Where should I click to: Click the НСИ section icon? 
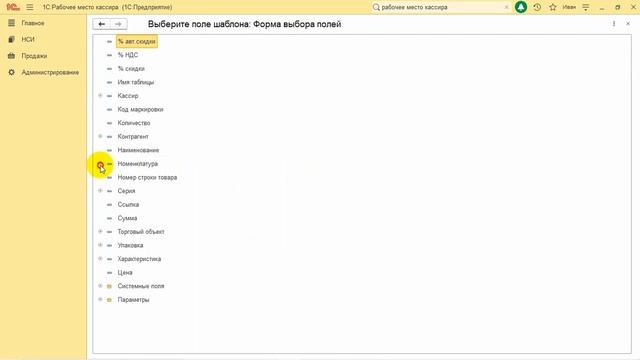point(11,40)
